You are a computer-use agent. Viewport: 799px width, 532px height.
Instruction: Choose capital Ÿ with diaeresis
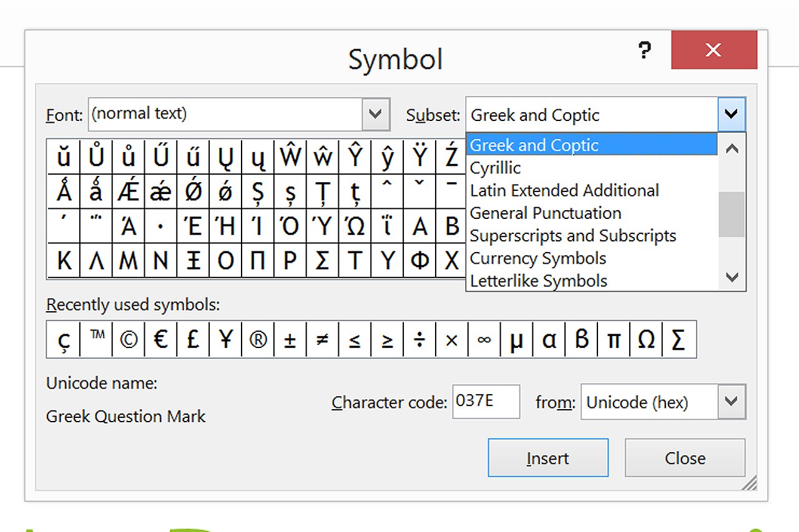point(419,157)
